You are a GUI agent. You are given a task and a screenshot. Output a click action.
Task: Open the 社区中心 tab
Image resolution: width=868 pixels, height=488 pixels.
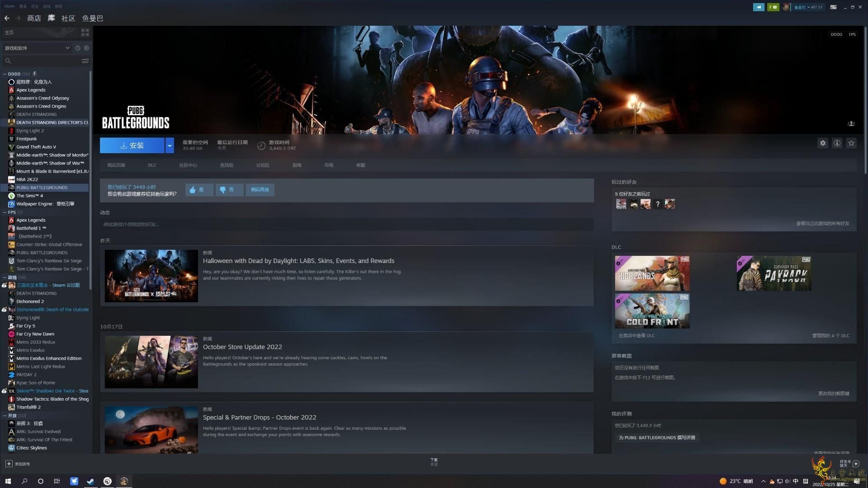click(188, 165)
